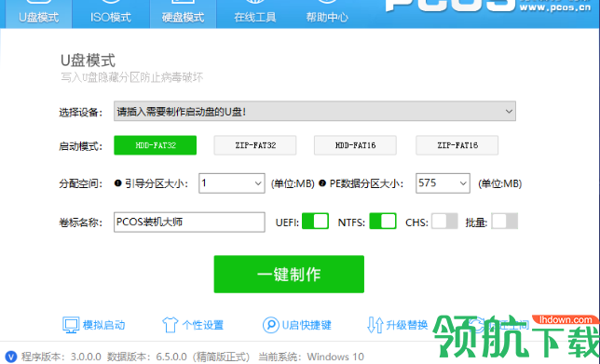Open the ISO模式 tab
600x364 pixels.
pyautogui.click(x=111, y=14)
